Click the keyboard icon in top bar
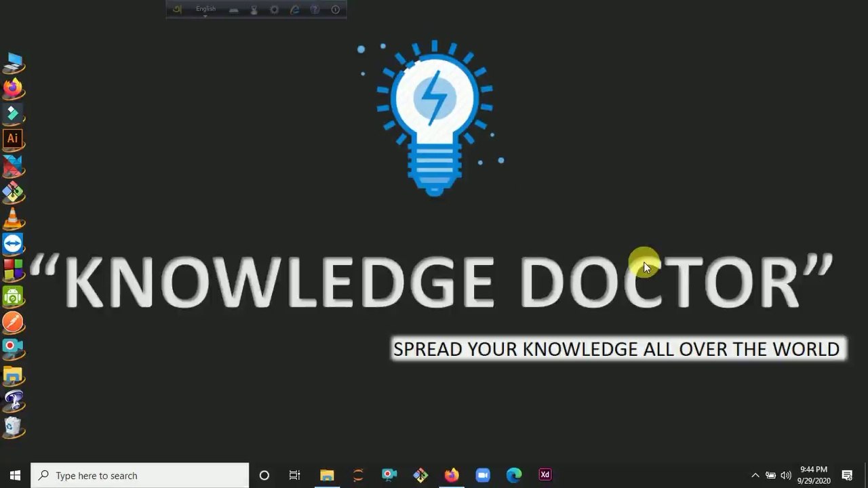Image resolution: width=868 pixels, height=488 pixels. (233, 10)
